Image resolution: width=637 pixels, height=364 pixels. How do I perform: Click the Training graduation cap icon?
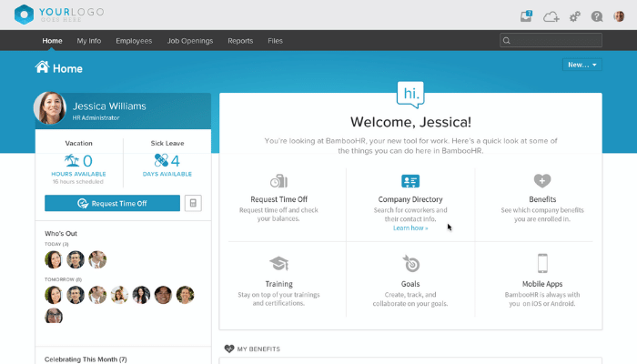click(x=279, y=264)
